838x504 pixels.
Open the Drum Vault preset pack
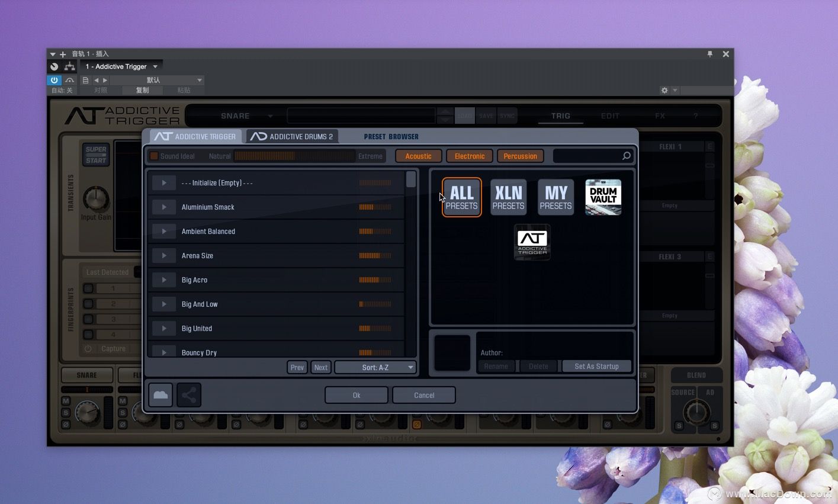coord(603,197)
